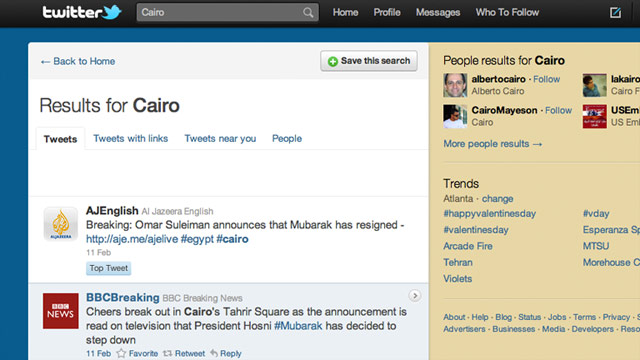Open http://aje.me/ajelive link
The image size is (640, 360).
point(132,239)
